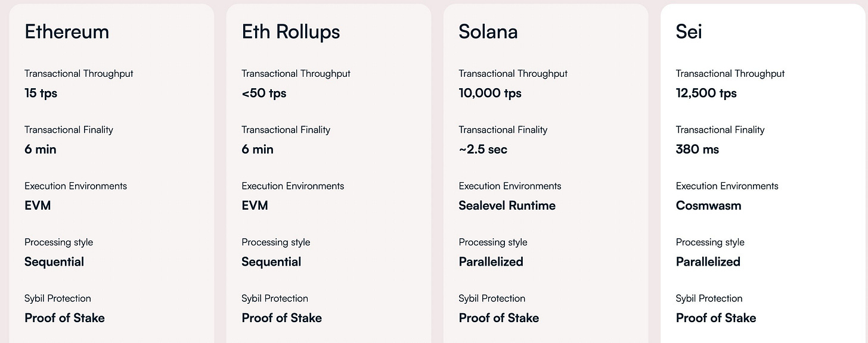Select the Cosmwasm execution environment text

tap(709, 205)
